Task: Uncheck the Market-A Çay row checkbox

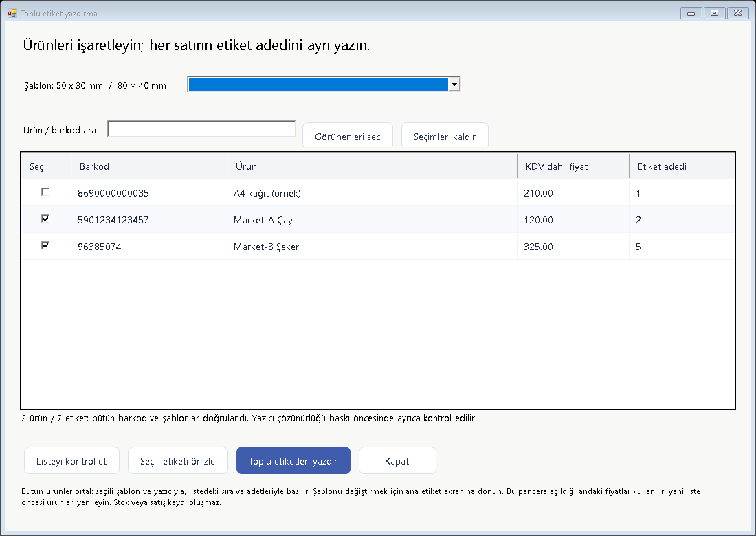Action: tap(45, 219)
